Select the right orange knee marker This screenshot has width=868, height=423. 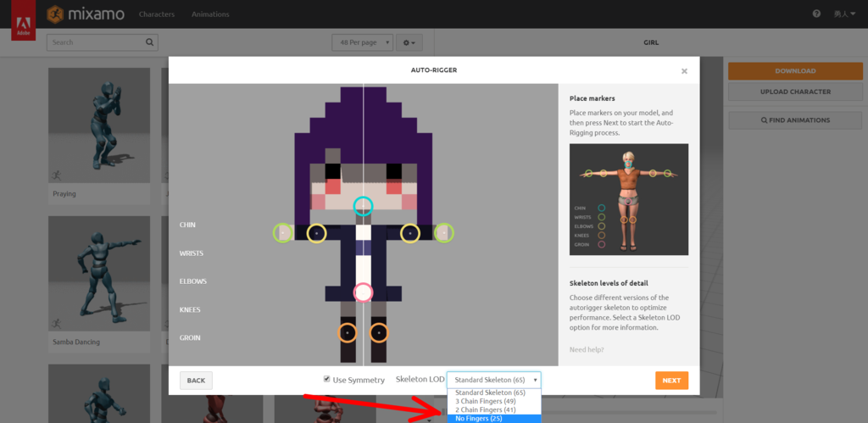379,333
